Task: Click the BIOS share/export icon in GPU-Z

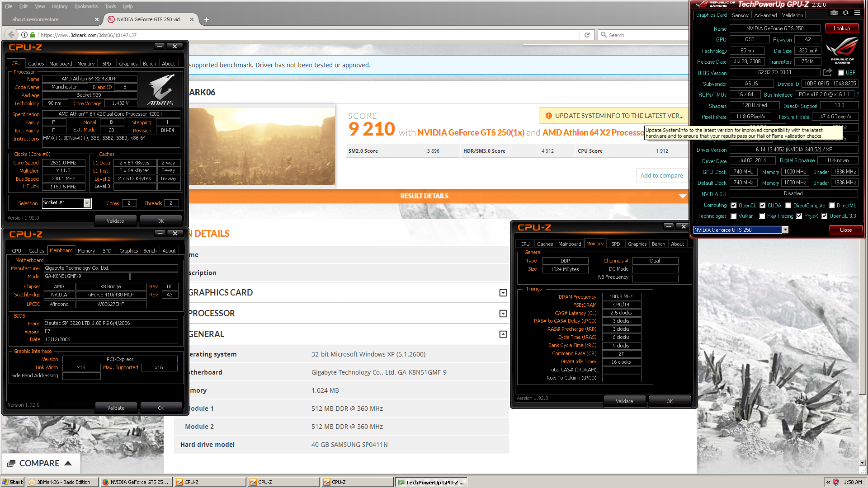Action: pos(827,72)
